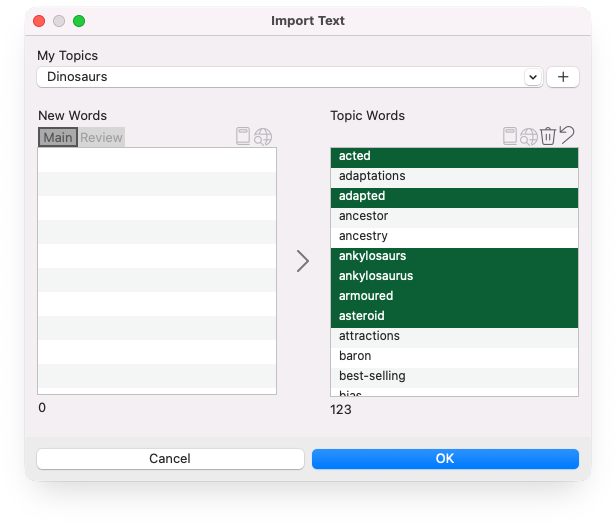Select the word 'best-selling'
Image resolution: width=616 pixels, height=524 pixels.
pos(454,376)
